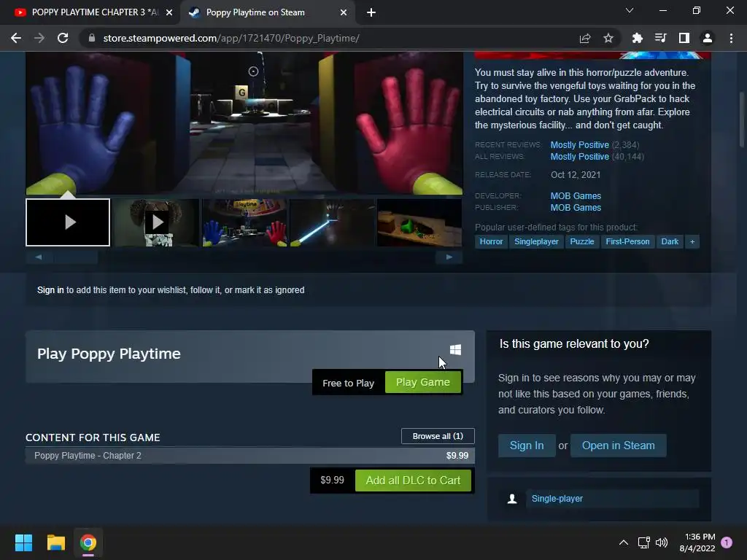This screenshot has height=560, width=747.
Task: Select the Dark tag
Action: pos(670,241)
